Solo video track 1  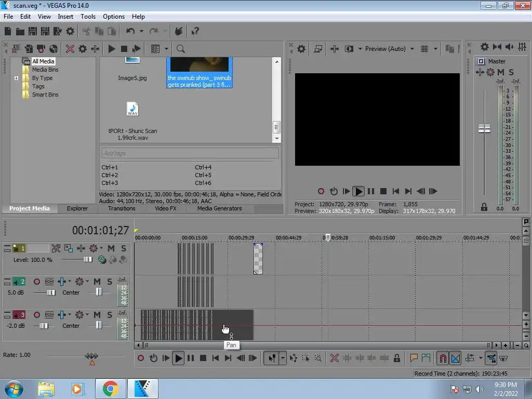(x=124, y=248)
